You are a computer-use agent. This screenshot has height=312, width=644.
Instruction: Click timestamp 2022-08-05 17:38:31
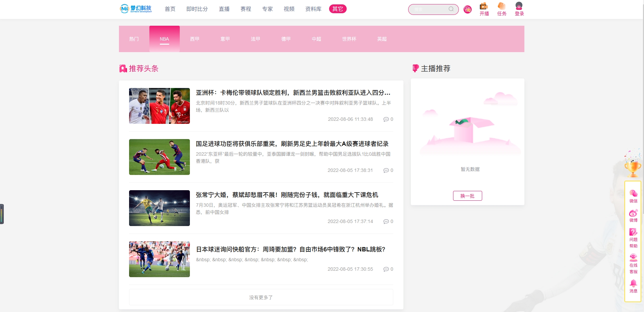350,171
